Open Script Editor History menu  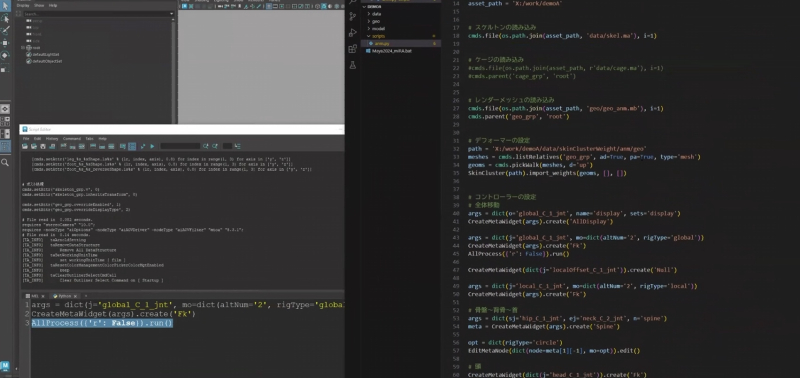point(52,139)
